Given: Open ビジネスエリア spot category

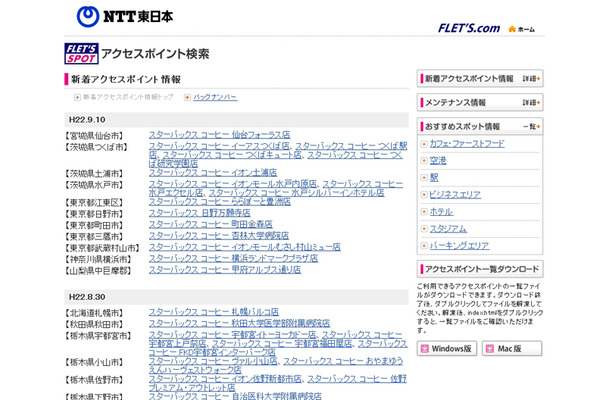Looking at the screenshot, I should tap(455, 195).
